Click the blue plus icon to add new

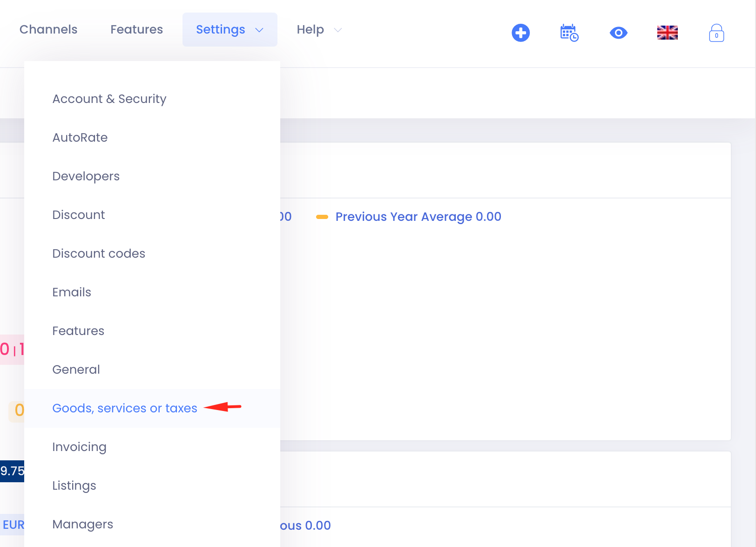click(x=520, y=33)
